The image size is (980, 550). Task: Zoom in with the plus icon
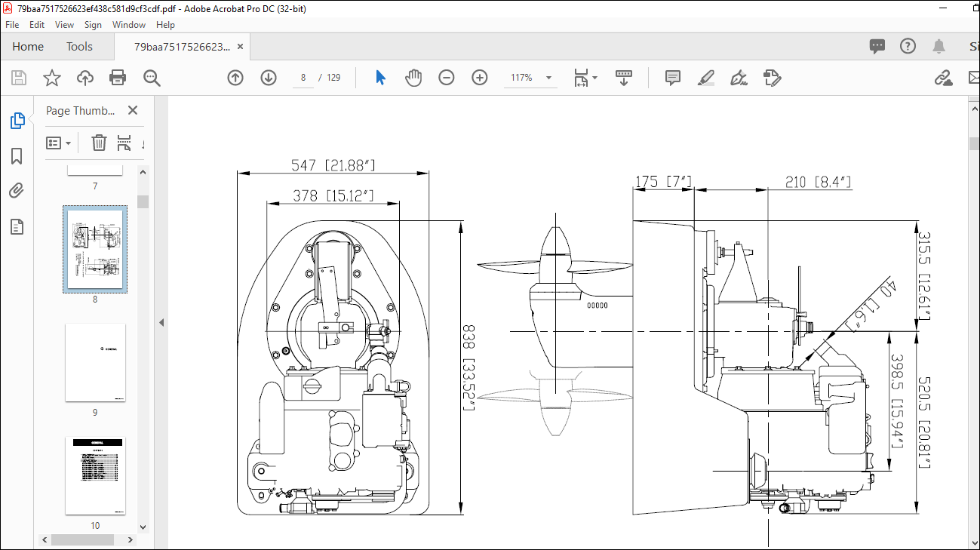(x=480, y=78)
